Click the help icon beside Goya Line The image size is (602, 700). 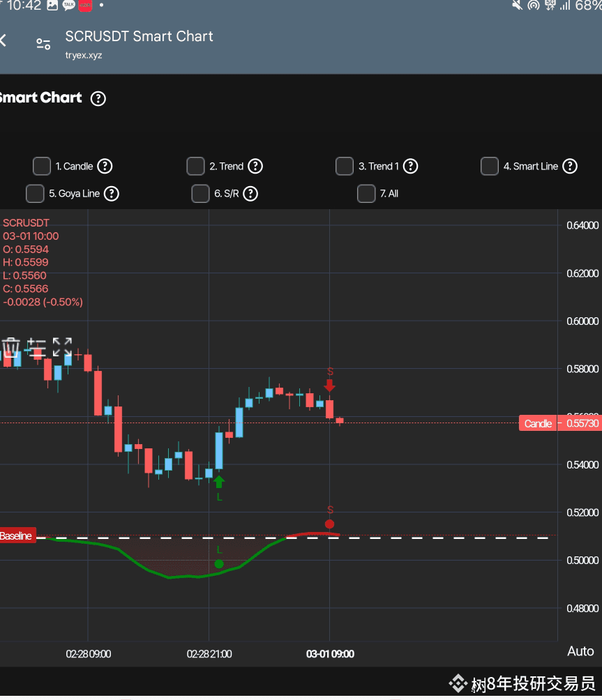pyautogui.click(x=111, y=194)
